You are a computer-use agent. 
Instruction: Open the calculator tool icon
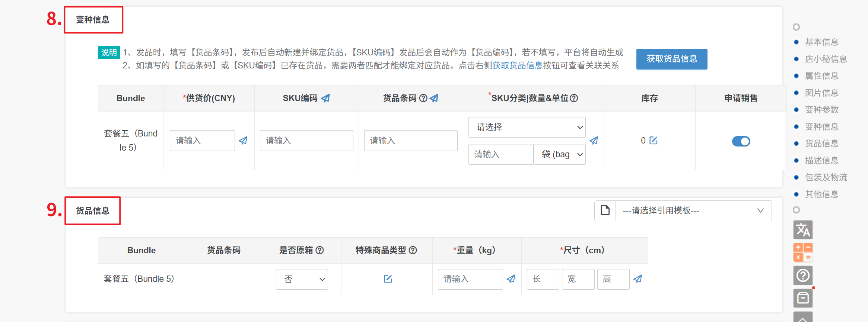(x=802, y=253)
